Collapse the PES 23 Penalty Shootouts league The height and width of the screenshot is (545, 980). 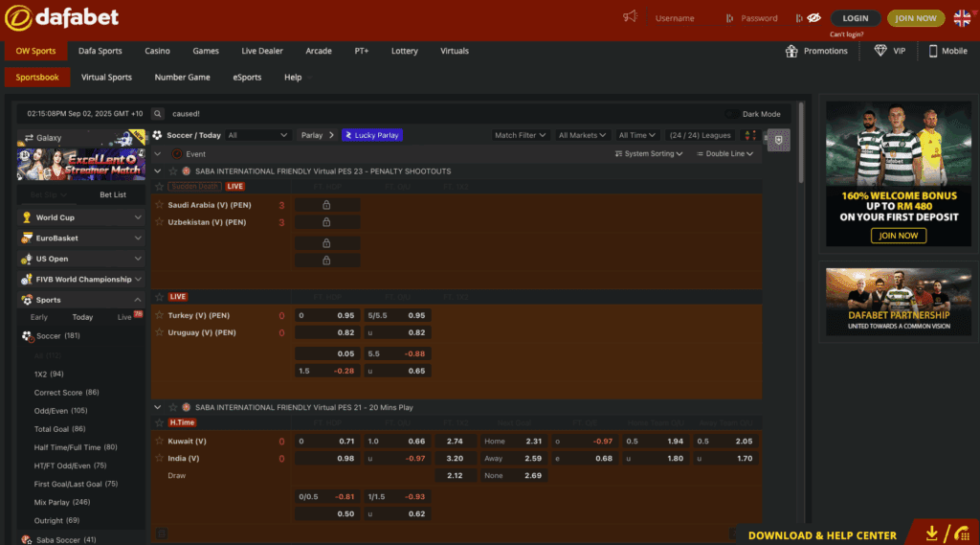coord(158,170)
